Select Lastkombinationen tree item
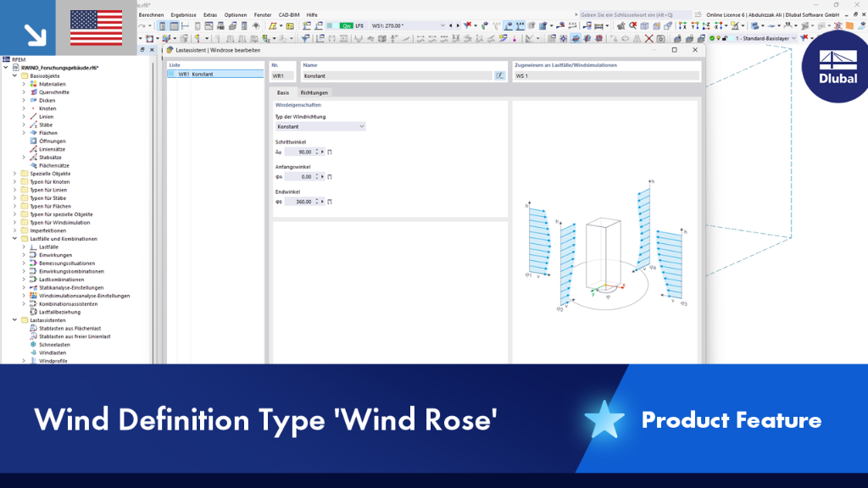Screen dimensions: 868x488 (61, 280)
